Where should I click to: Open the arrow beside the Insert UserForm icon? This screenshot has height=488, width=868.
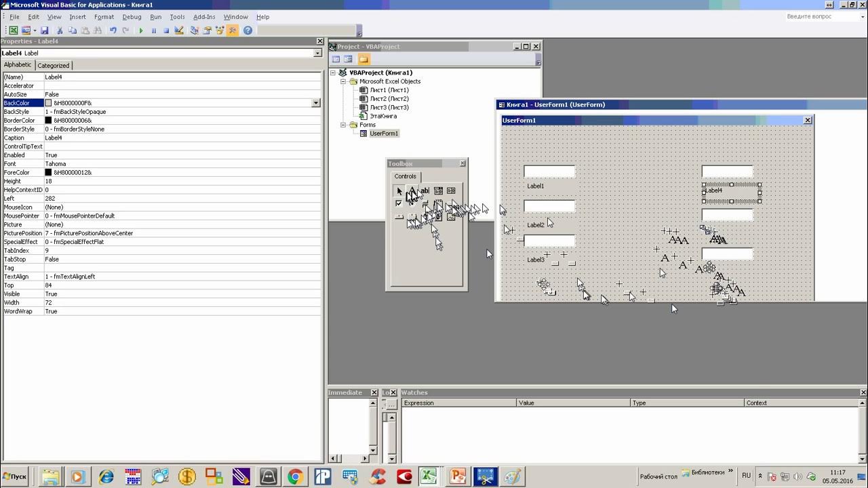point(34,30)
